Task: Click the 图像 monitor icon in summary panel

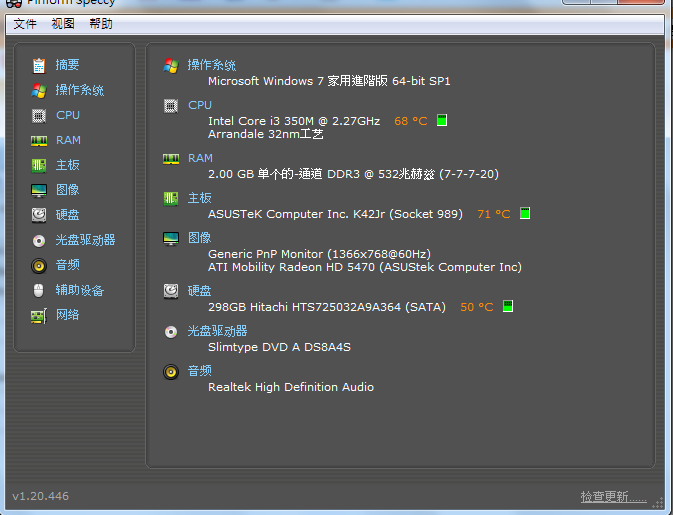Action: click(x=171, y=238)
